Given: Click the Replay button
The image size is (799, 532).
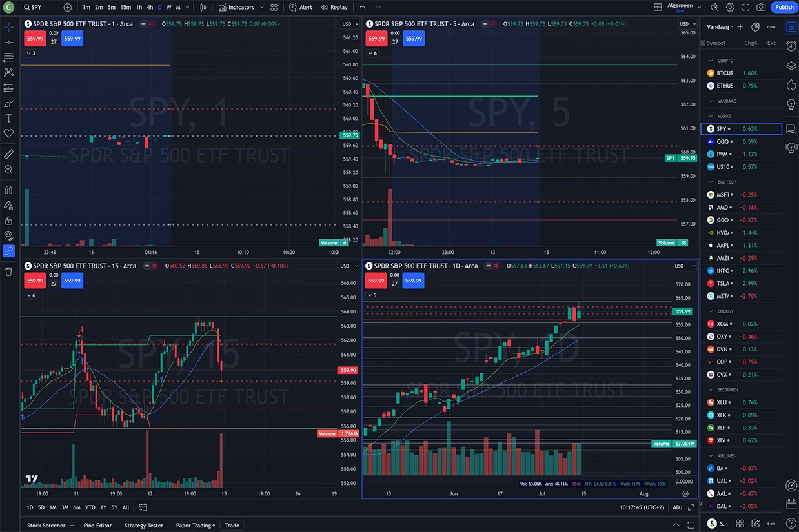Looking at the screenshot, I should (x=334, y=7).
